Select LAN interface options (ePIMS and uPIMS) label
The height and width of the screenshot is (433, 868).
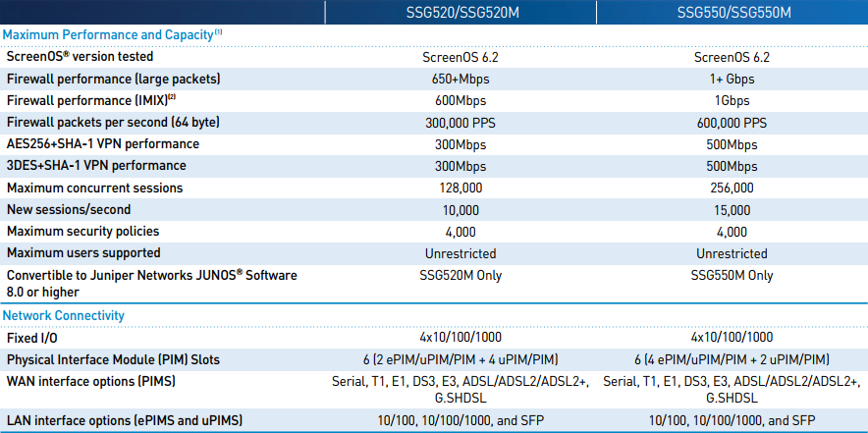coord(125,420)
